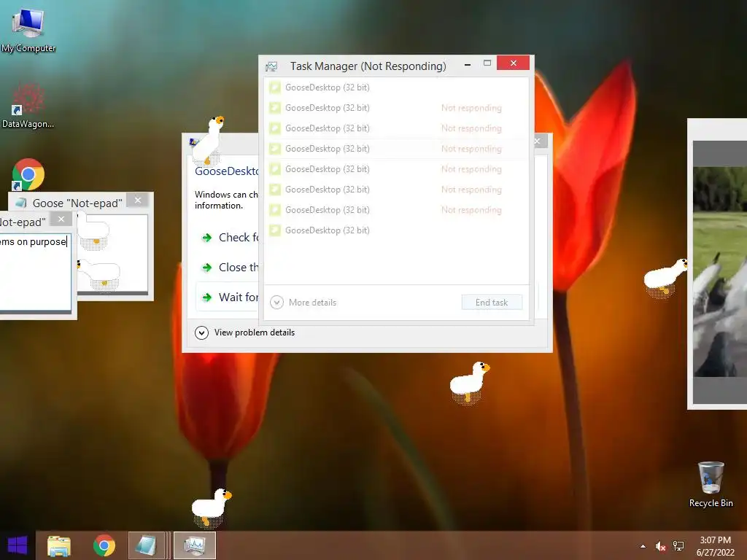Show hidden system tray icons
Screen dimensions: 747x560
tap(643, 546)
